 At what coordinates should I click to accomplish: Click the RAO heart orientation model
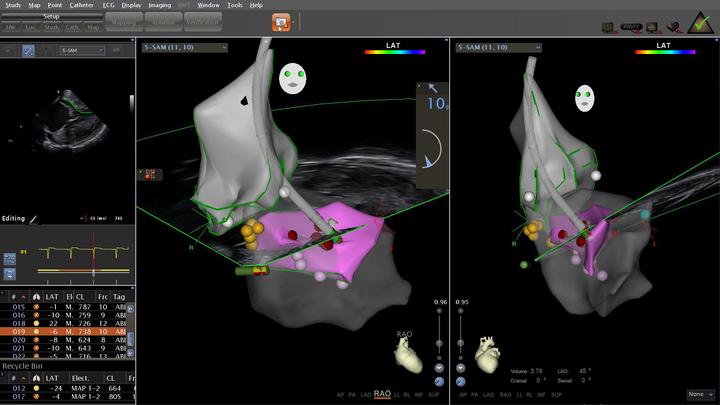click(x=405, y=352)
